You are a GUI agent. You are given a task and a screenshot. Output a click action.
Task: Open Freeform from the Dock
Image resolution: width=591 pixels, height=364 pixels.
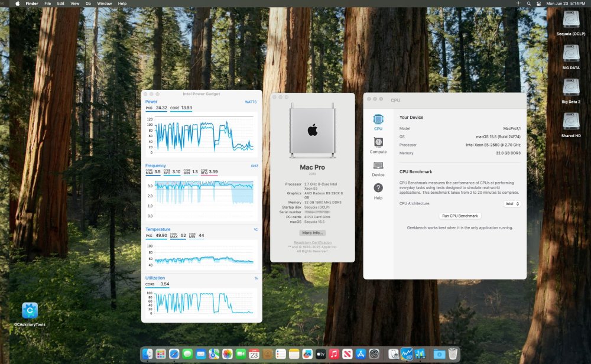tap(307, 354)
